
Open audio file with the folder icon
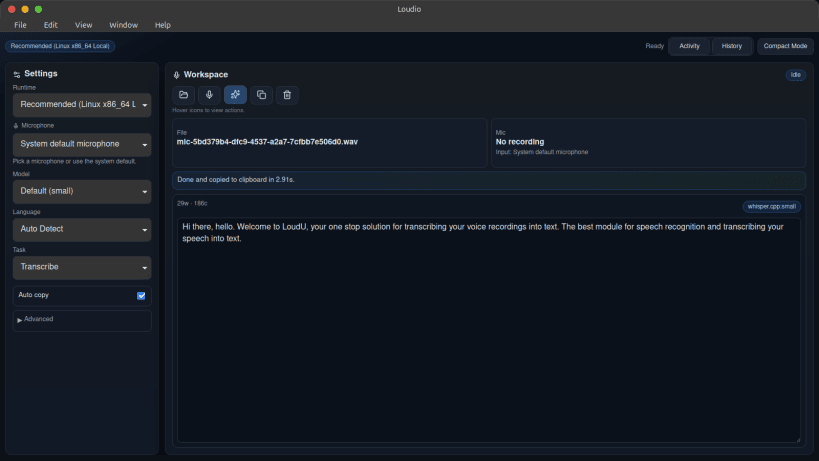[183, 95]
